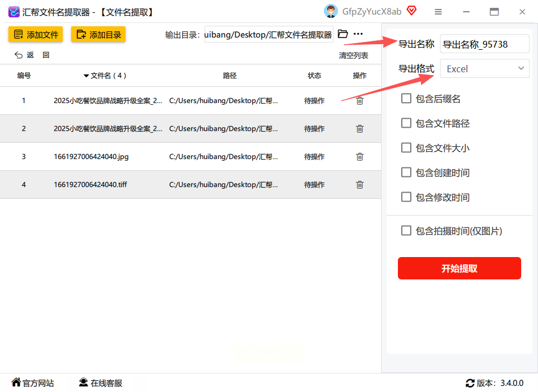Open the user avatar profile

(331, 11)
